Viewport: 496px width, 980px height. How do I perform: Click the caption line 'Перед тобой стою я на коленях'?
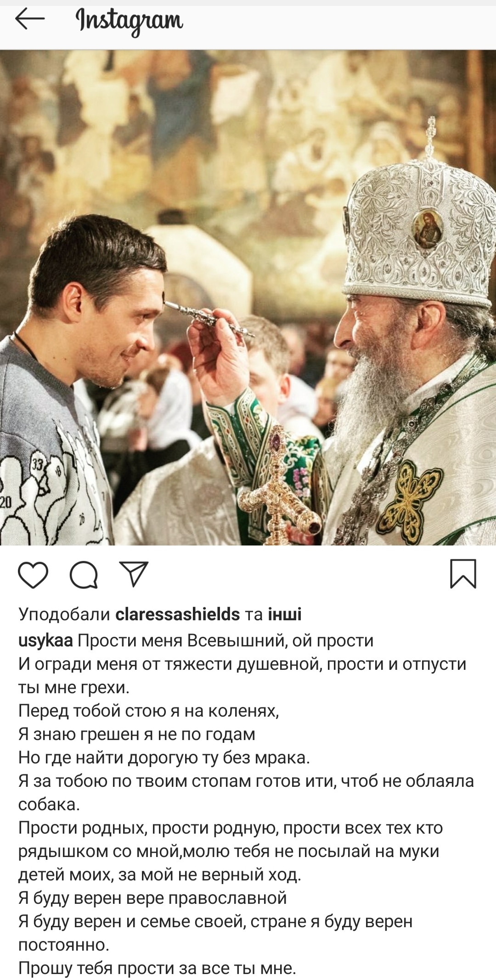149,711
